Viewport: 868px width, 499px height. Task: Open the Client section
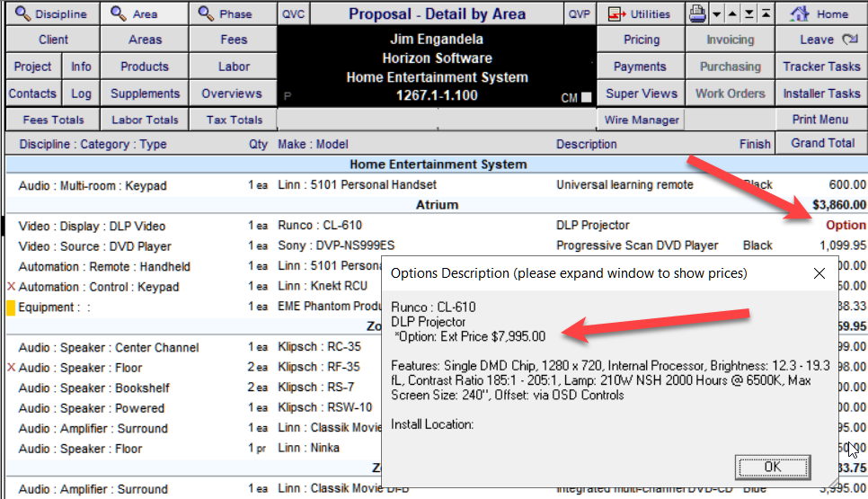53,40
